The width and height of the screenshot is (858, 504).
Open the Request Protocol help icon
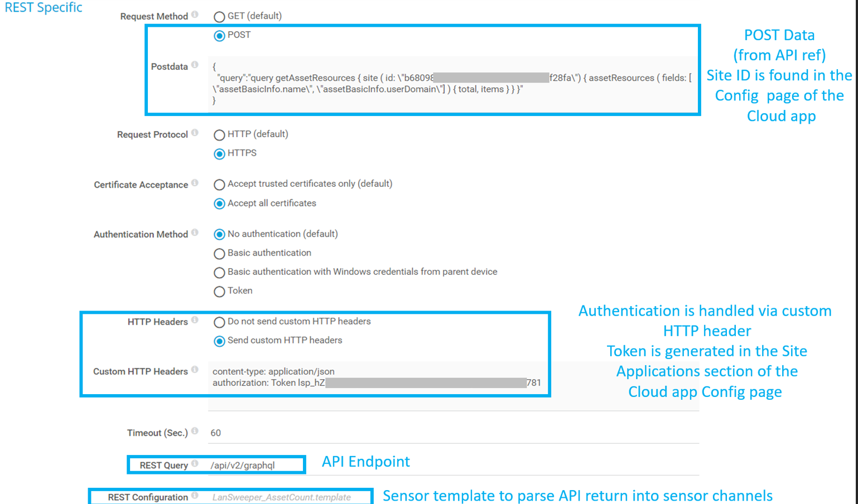click(x=195, y=133)
